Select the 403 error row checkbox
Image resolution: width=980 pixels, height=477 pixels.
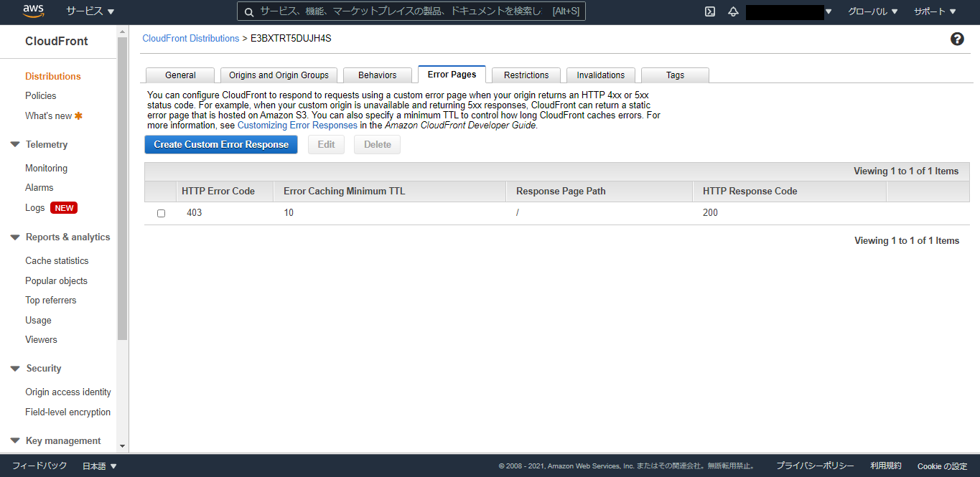tap(161, 213)
